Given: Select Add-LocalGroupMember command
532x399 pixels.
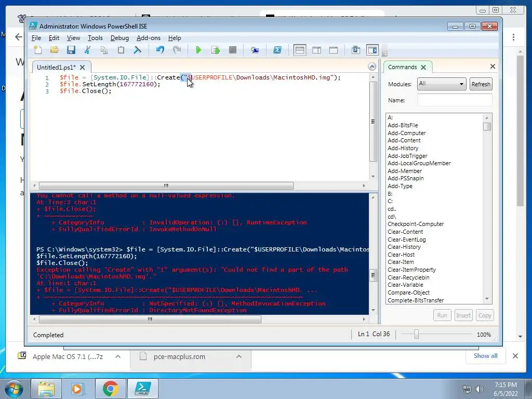Looking at the screenshot, I should 419,163.
